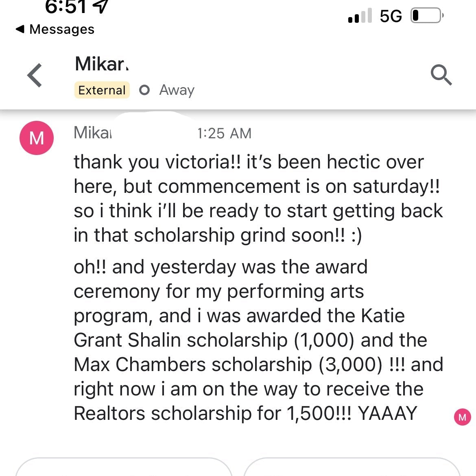
Task: Open the Mikar contact header name
Action: [x=102, y=64]
